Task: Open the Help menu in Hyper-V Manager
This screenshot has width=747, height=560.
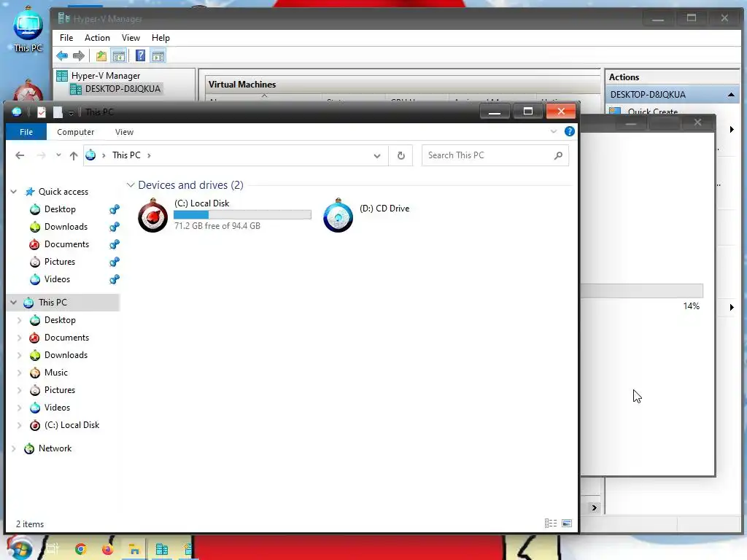Action: point(160,38)
